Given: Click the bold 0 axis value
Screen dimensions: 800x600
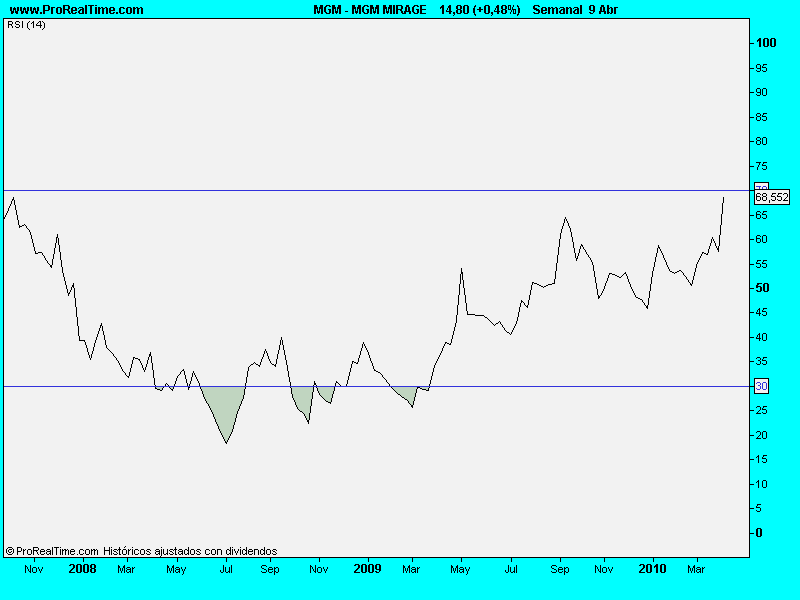Looking at the screenshot, I should click(x=759, y=533).
